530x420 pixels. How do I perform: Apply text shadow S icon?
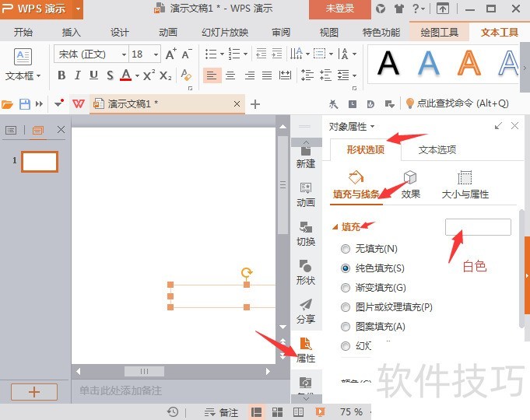(x=110, y=75)
